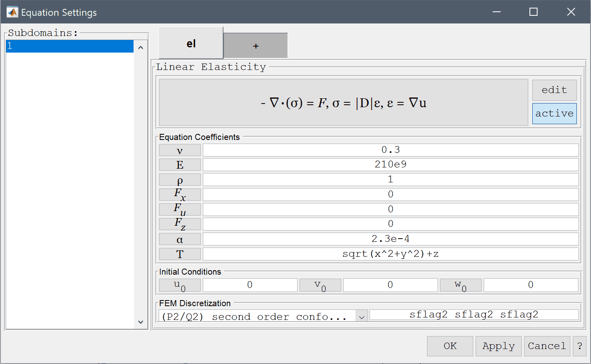Click the Apply button

498,346
